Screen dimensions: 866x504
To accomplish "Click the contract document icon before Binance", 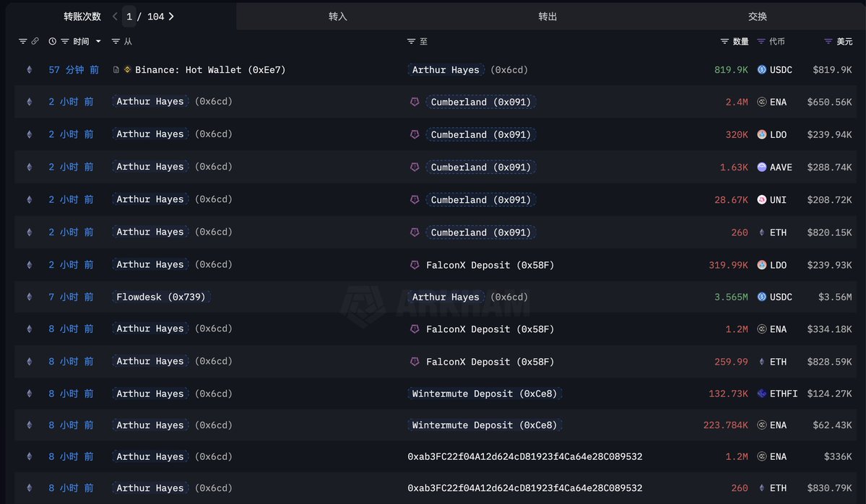I will coord(116,70).
